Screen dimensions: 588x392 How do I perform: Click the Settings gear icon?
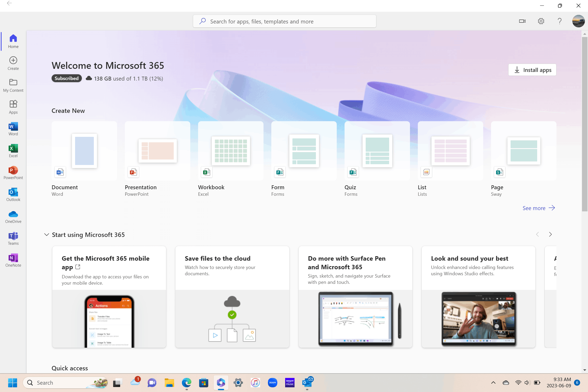coord(541,21)
